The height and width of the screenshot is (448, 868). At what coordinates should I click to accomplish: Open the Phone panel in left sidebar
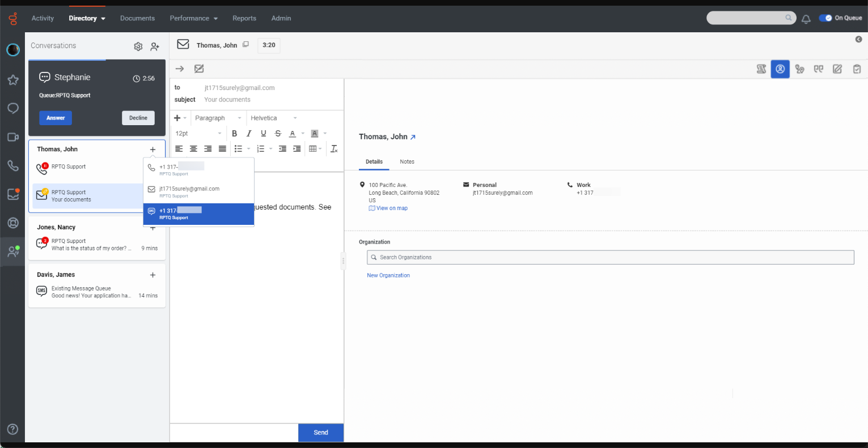point(12,165)
